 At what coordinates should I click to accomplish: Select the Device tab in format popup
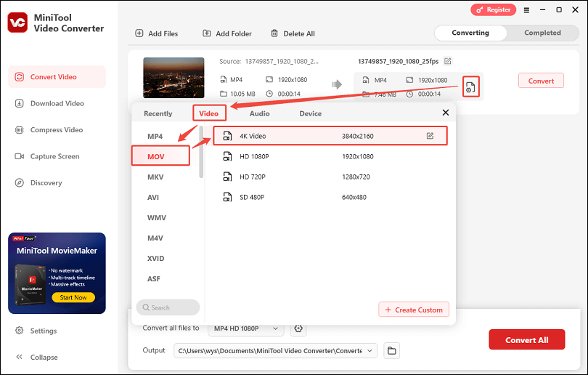pos(310,113)
